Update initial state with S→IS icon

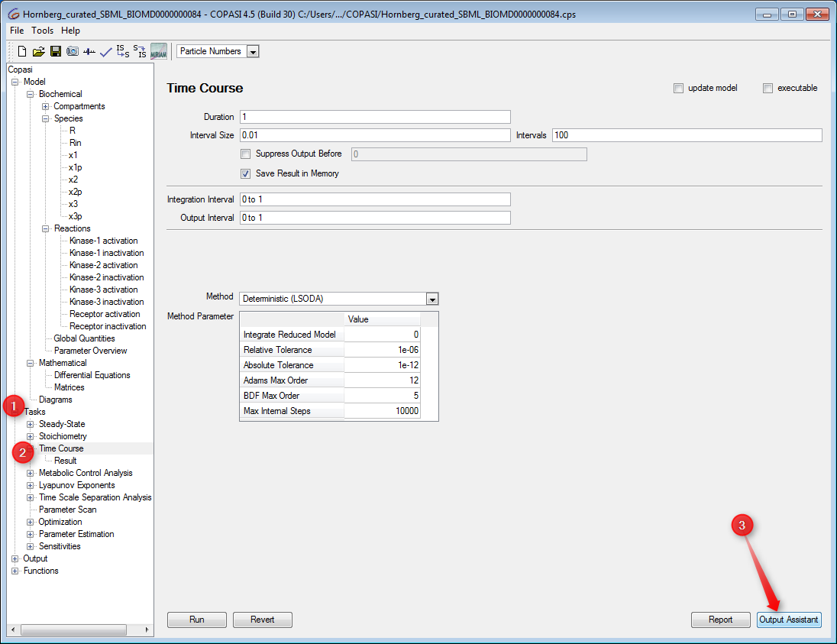click(x=140, y=51)
